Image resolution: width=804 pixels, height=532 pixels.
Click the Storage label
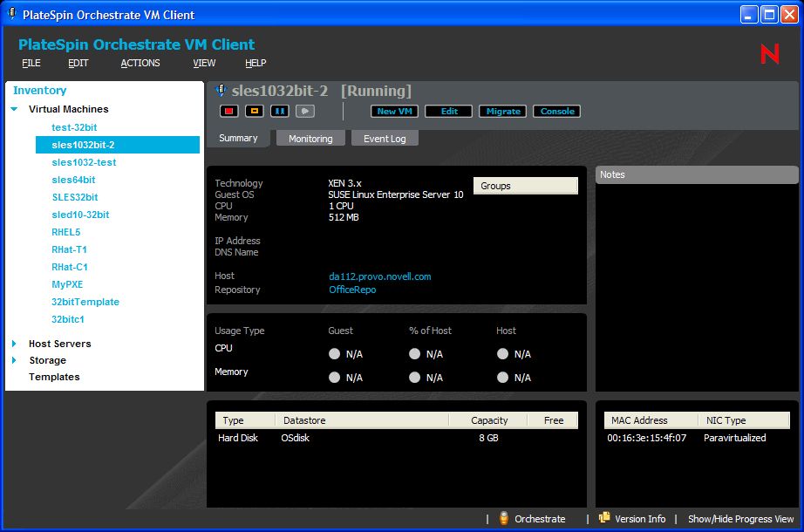click(48, 360)
